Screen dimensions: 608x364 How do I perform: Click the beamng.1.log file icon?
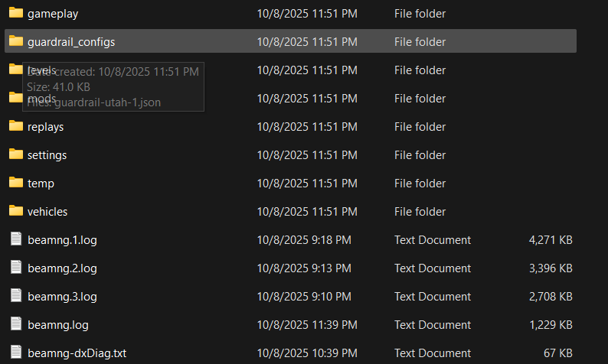point(16,239)
